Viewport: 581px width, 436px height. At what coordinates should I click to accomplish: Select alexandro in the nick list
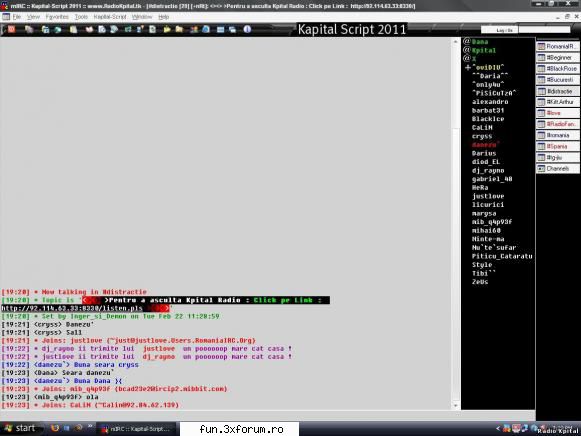[490, 101]
